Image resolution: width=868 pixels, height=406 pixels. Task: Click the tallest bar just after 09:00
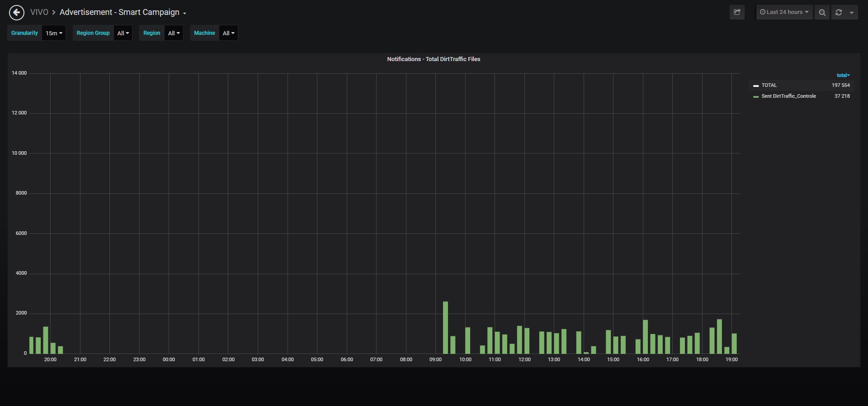point(445,327)
